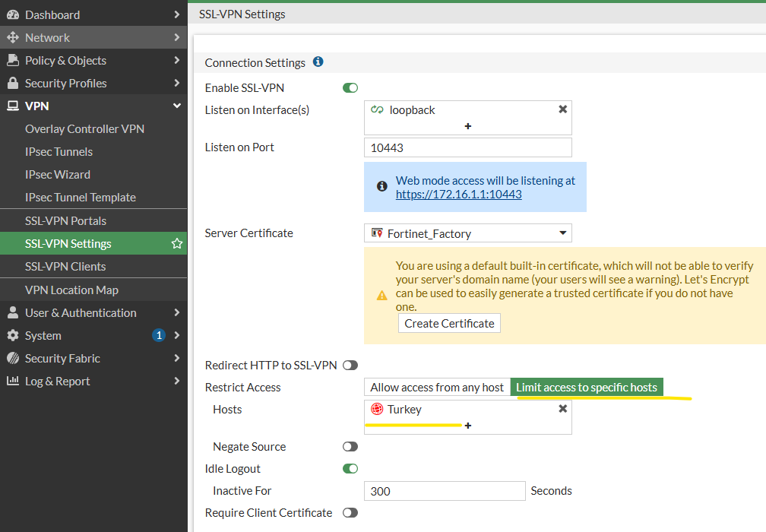Click the Dashboard gauge icon
Viewport: 766px width, 532px height.
(x=13, y=14)
